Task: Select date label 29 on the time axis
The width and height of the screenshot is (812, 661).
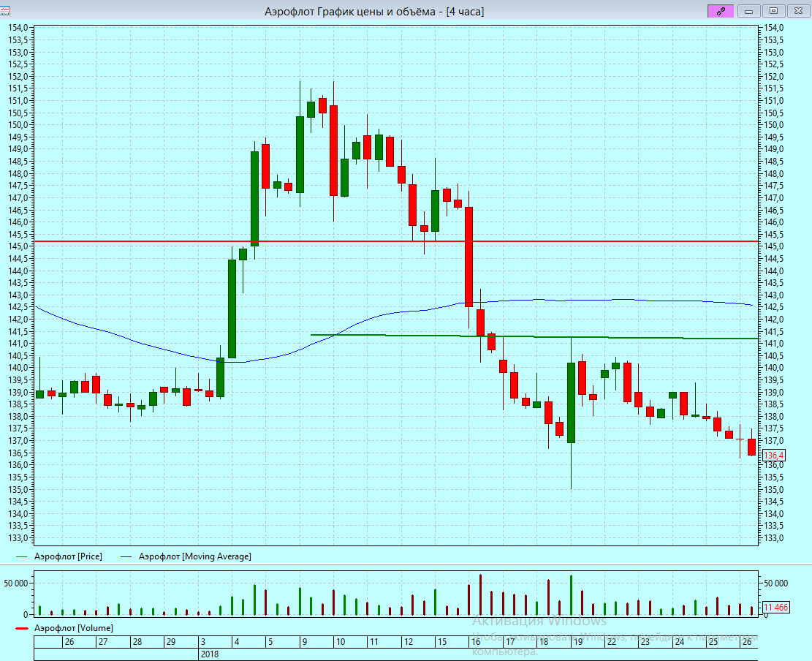Action: [171, 642]
